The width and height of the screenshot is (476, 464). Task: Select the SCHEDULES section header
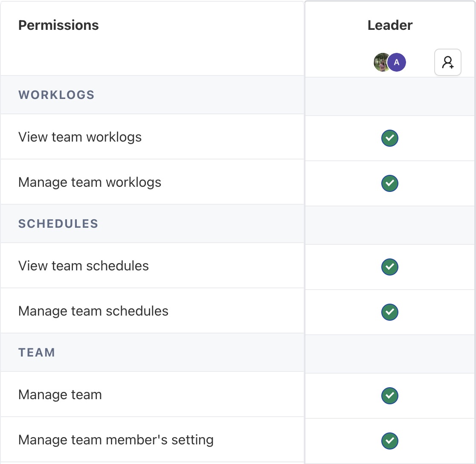pyautogui.click(x=58, y=224)
